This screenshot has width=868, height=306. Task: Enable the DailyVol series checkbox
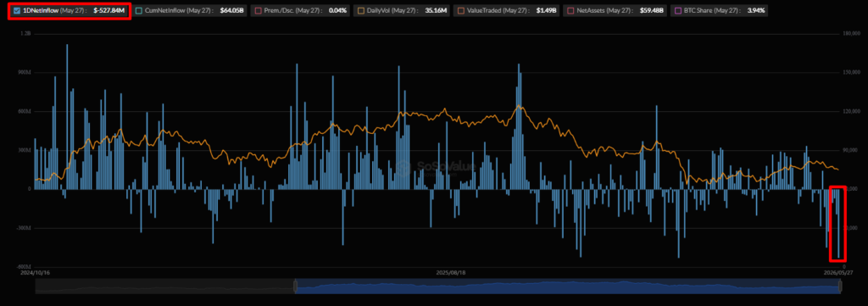[x=360, y=10]
